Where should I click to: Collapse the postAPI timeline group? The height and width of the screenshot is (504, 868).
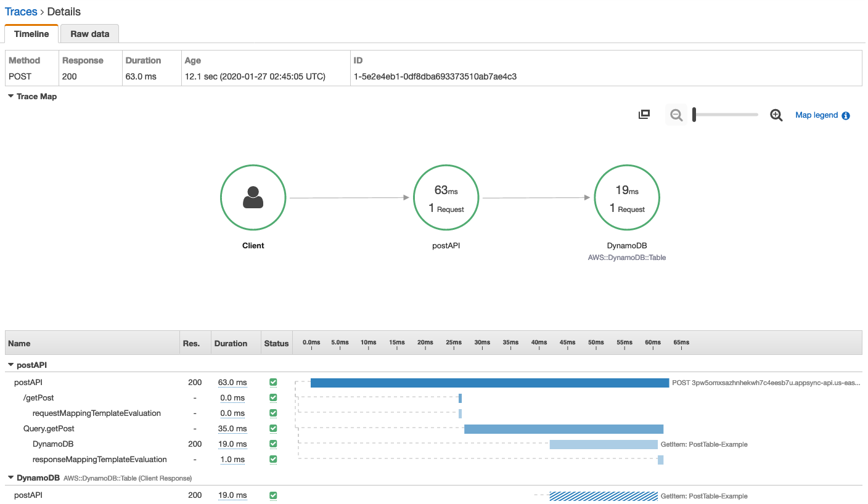coord(11,364)
